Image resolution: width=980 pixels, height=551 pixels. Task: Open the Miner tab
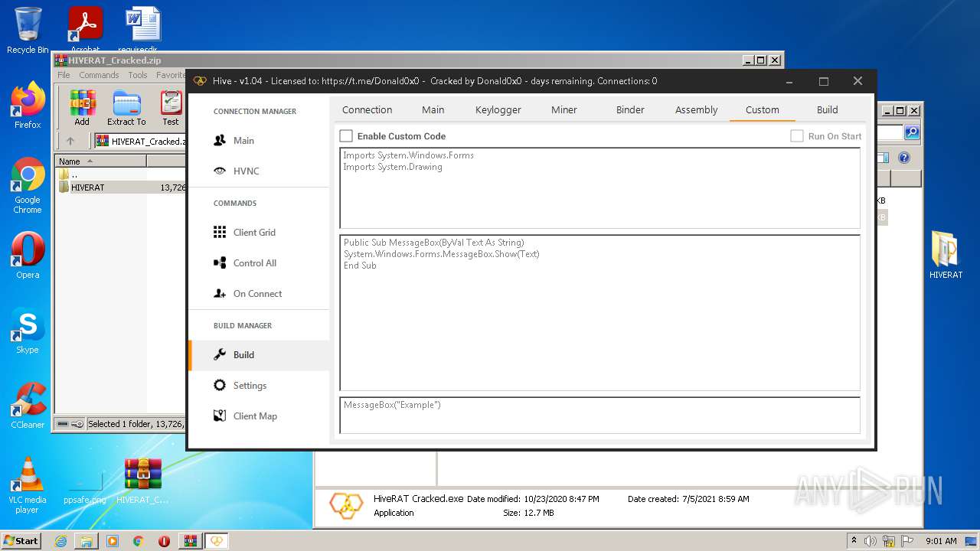(564, 109)
